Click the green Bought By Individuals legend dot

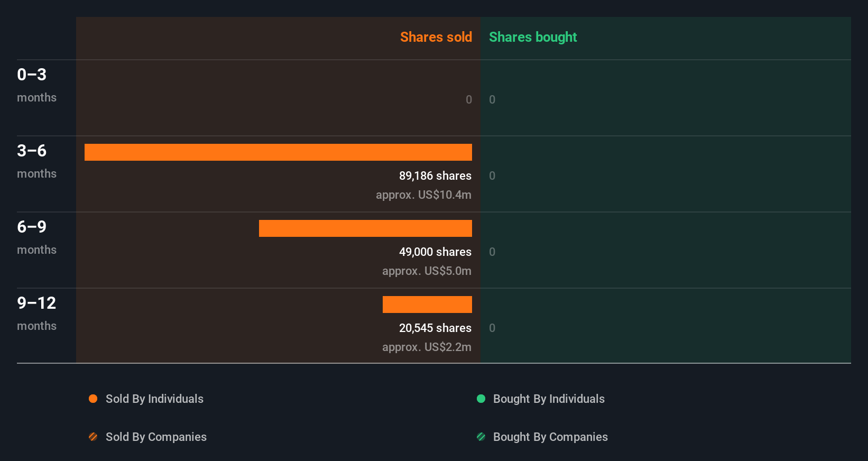coord(481,399)
